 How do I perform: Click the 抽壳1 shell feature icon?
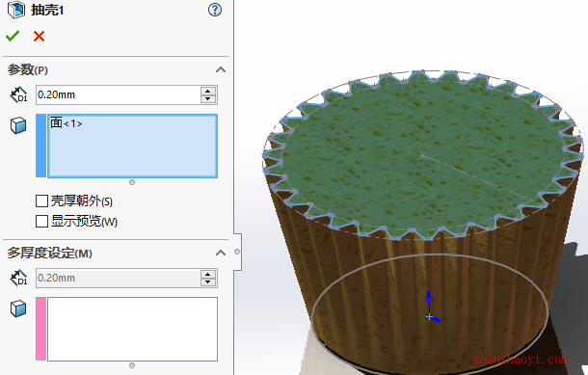[16, 10]
